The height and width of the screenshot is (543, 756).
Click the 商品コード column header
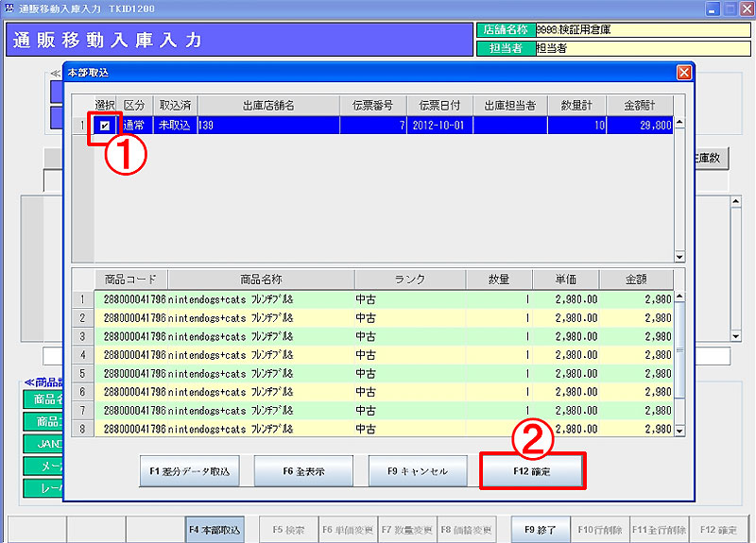[130, 280]
